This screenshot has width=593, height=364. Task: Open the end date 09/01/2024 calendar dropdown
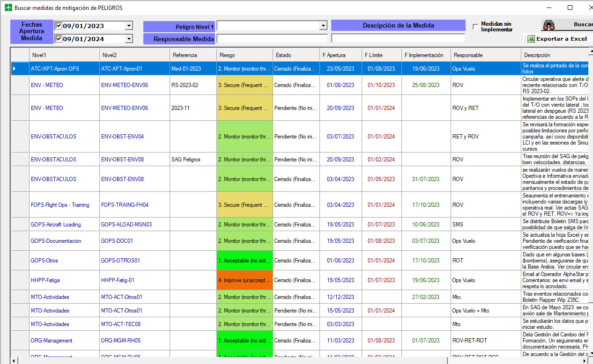129,39
